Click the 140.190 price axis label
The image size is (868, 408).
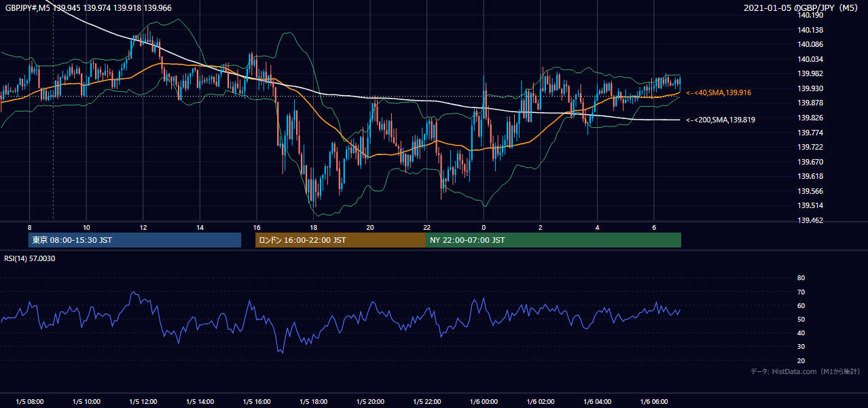[x=811, y=15]
